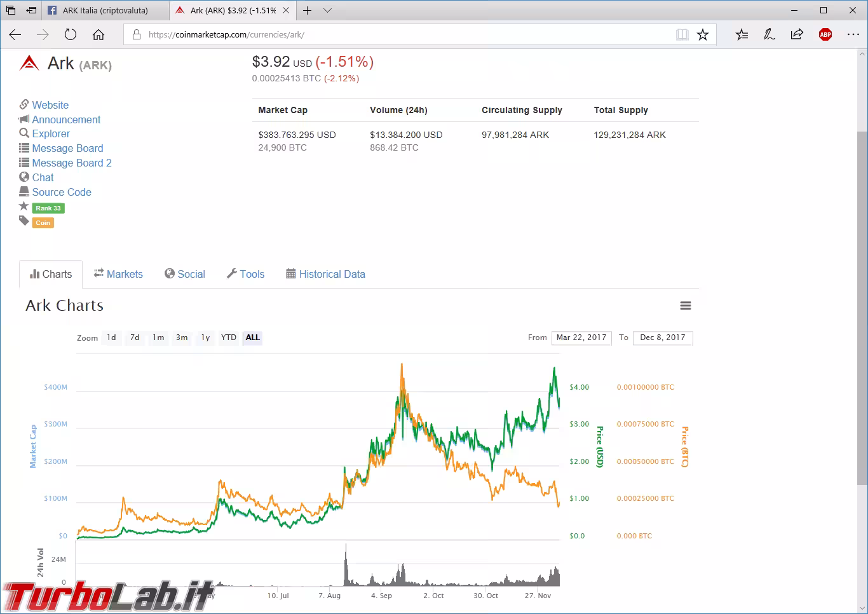
Task: Set chart zoom to 7d
Action: tap(135, 338)
